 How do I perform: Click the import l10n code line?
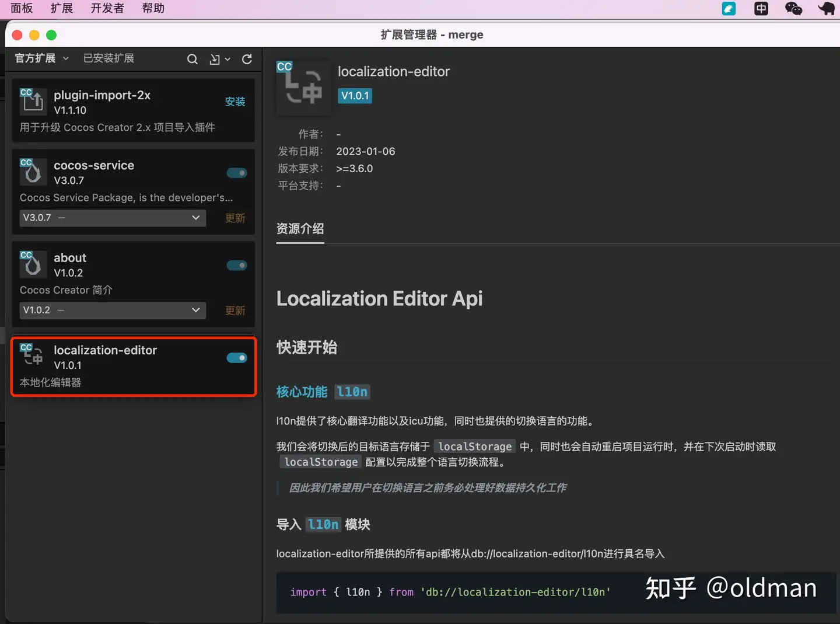pos(450,592)
